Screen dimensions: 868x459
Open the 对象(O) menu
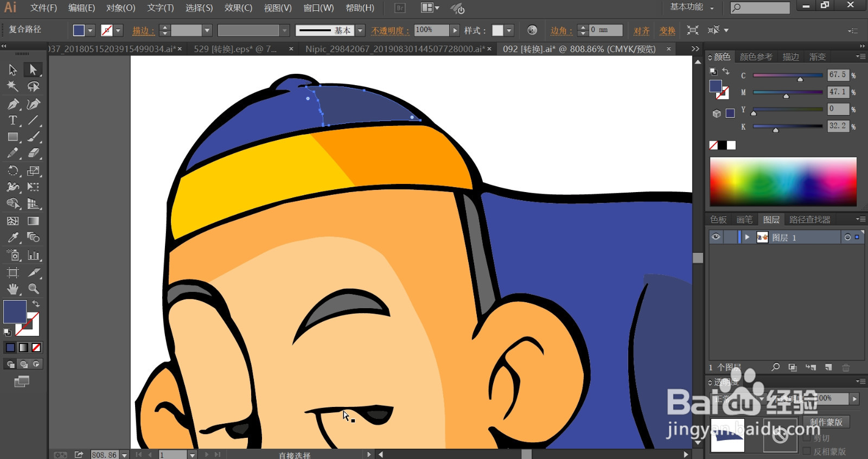[120, 8]
